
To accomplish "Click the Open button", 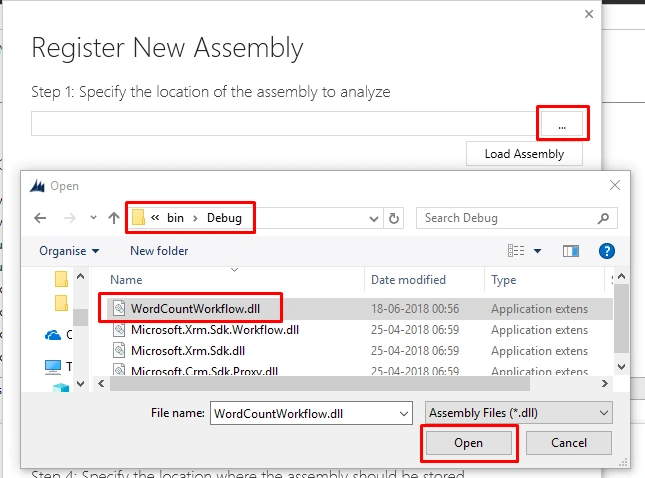I will pyautogui.click(x=469, y=443).
